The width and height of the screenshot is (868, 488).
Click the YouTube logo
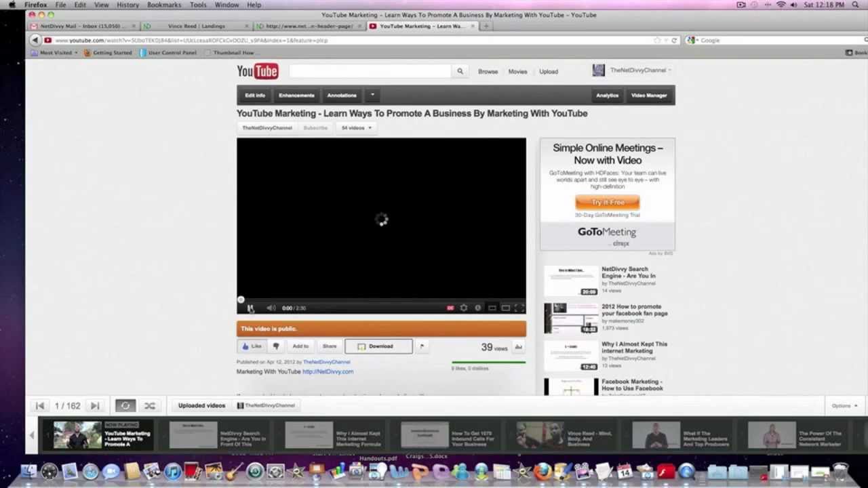click(257, 71)
